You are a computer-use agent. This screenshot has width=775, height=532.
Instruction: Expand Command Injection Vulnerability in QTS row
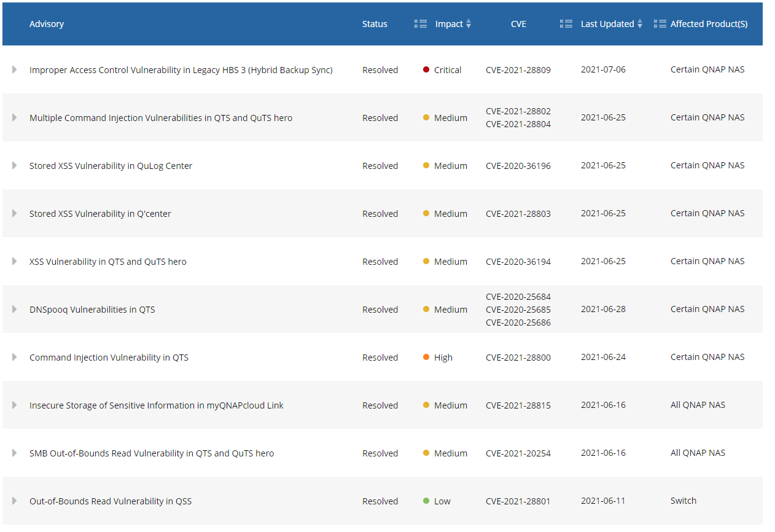14,357
